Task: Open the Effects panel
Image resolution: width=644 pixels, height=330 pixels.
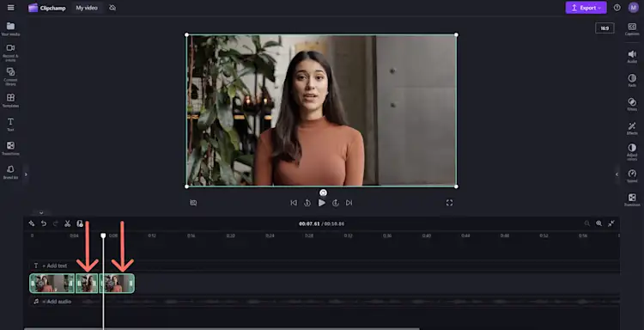Action: (x=632, y=128)
